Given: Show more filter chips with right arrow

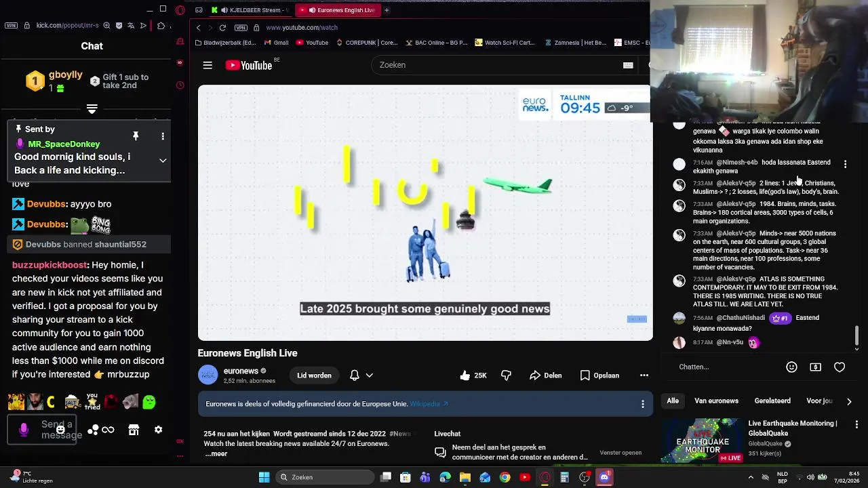Looking at the screenshot, I should pos(849,401).
